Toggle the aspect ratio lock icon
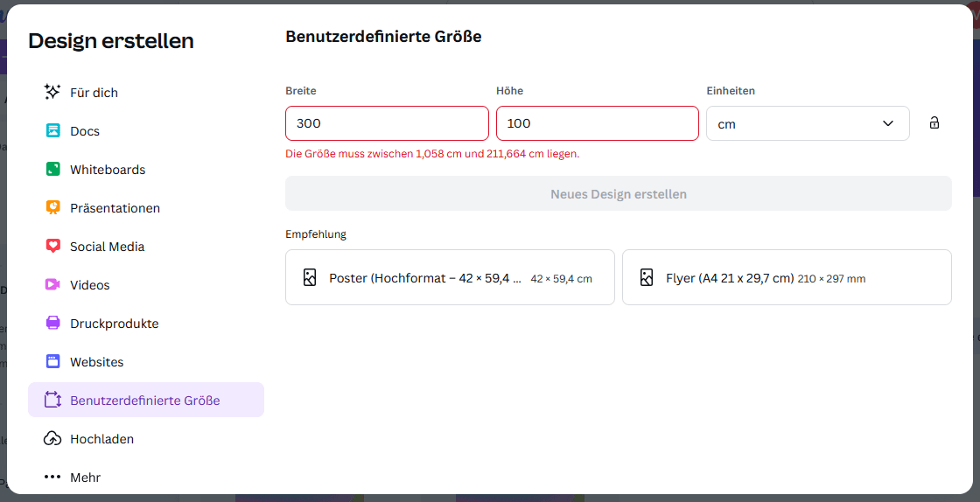 click(x=934, y=123)
